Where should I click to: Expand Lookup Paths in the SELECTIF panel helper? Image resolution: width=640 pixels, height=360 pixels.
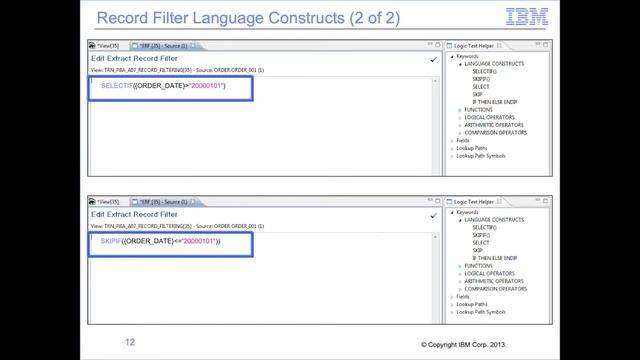click(x=452, y=149)
